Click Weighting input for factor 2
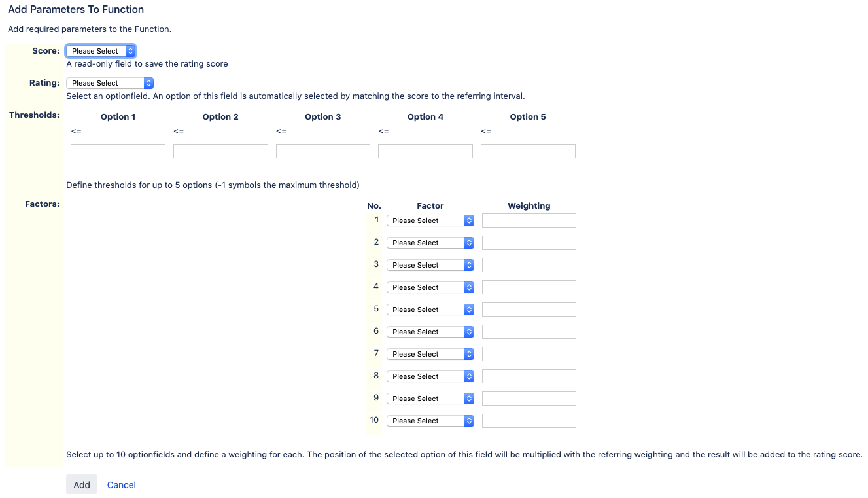This screenshot has height=498, width=868. pos(529,243)
